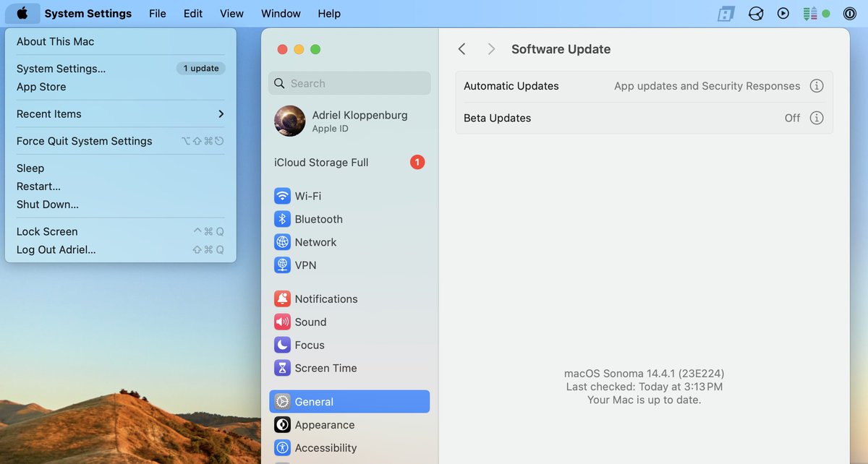Click the 1 update badge
The image size is (868, 464).
pyautogui.click(x=201, y=69)
